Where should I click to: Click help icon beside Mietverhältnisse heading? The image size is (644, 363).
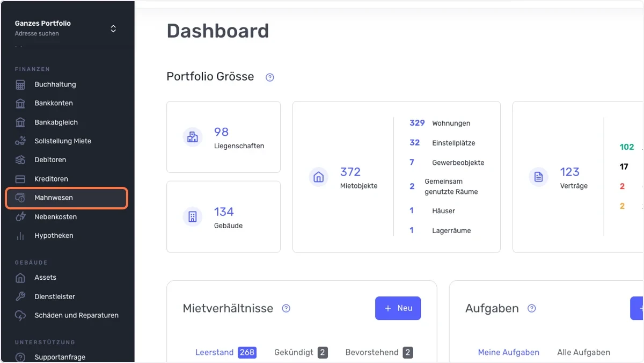286,308
